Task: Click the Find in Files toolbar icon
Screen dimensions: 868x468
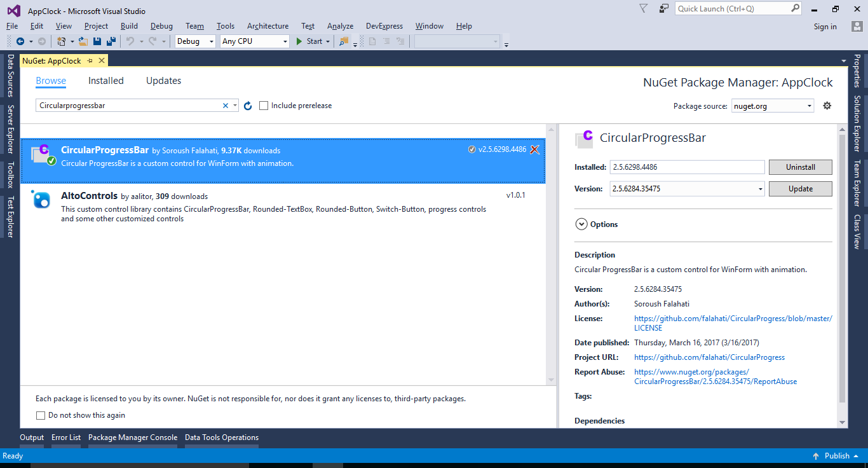Action: point(344,41)
